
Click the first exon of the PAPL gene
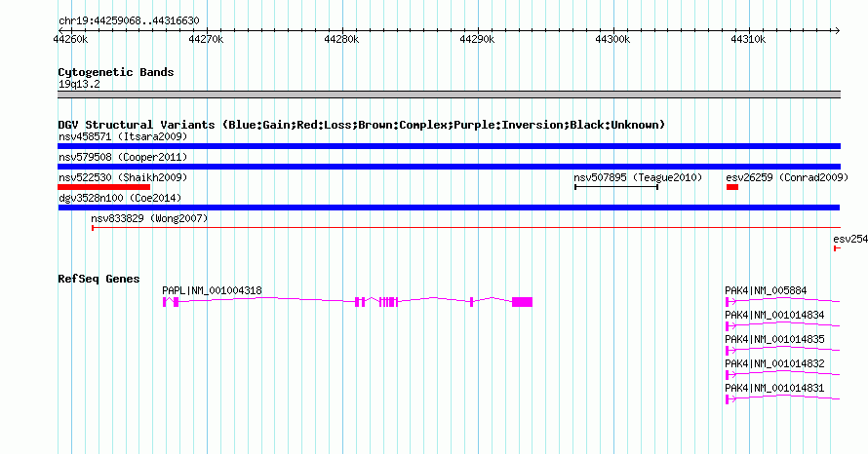click(x=165, y=302)
